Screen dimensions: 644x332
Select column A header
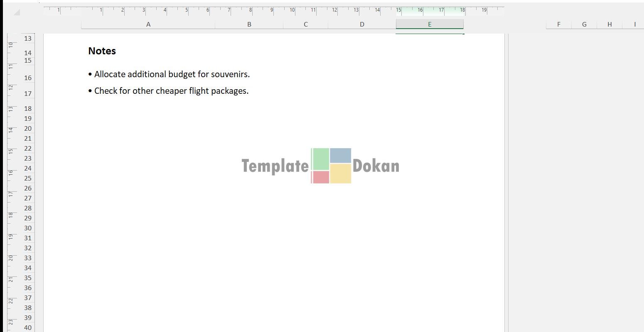click(x=148, y=24)
